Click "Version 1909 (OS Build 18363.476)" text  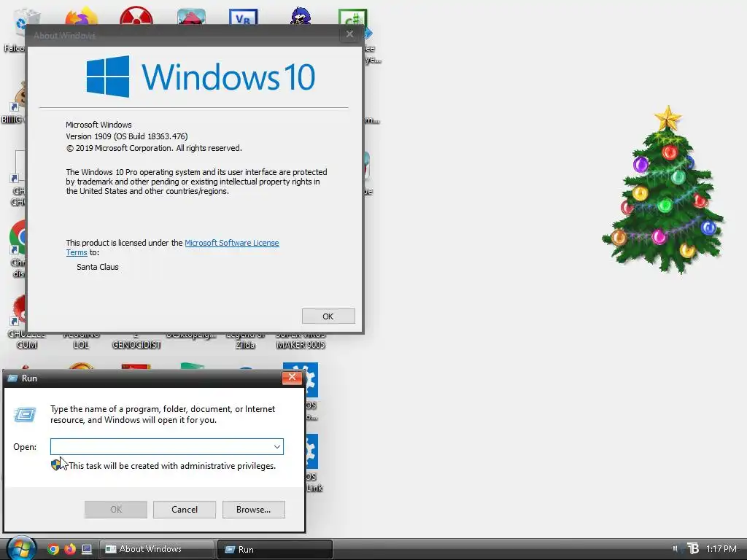(x=127, y=136)
